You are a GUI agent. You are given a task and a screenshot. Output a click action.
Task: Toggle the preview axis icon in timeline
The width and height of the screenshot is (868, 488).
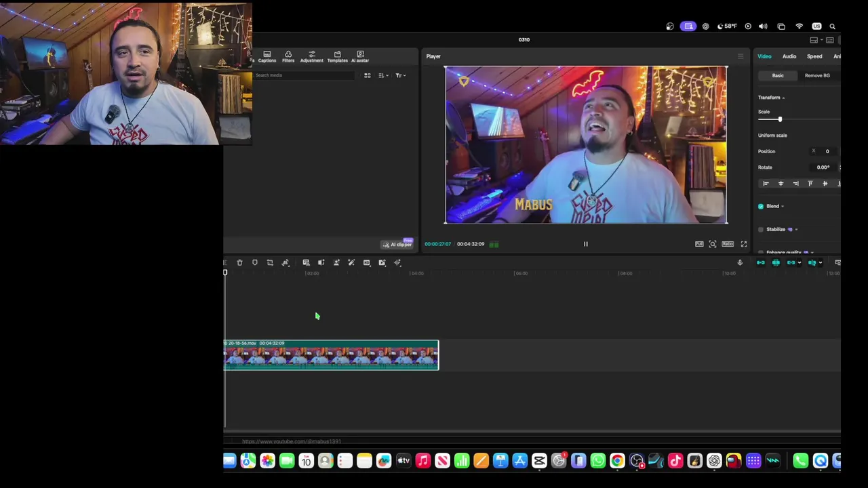pyautogui.click(x=812, y=263)
